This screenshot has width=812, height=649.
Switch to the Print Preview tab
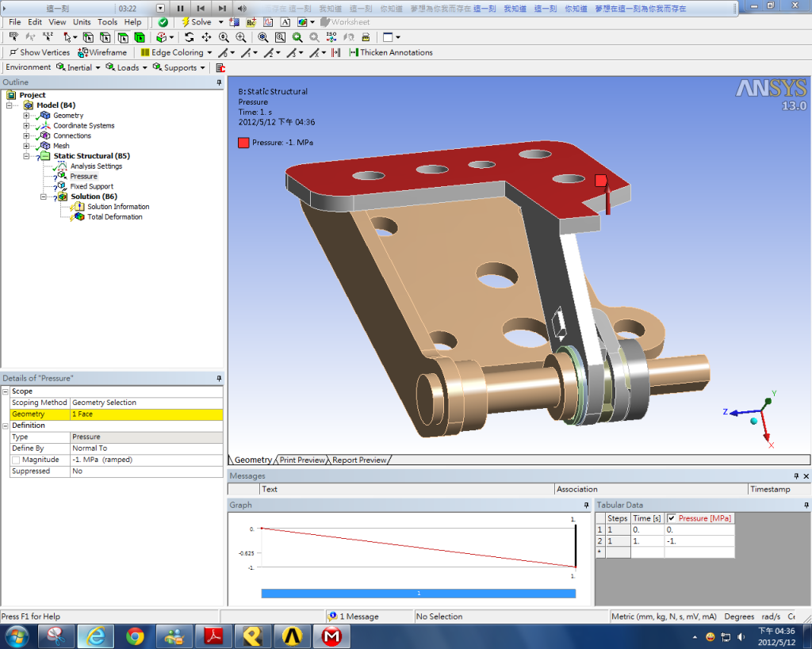(x=301, y=460)
